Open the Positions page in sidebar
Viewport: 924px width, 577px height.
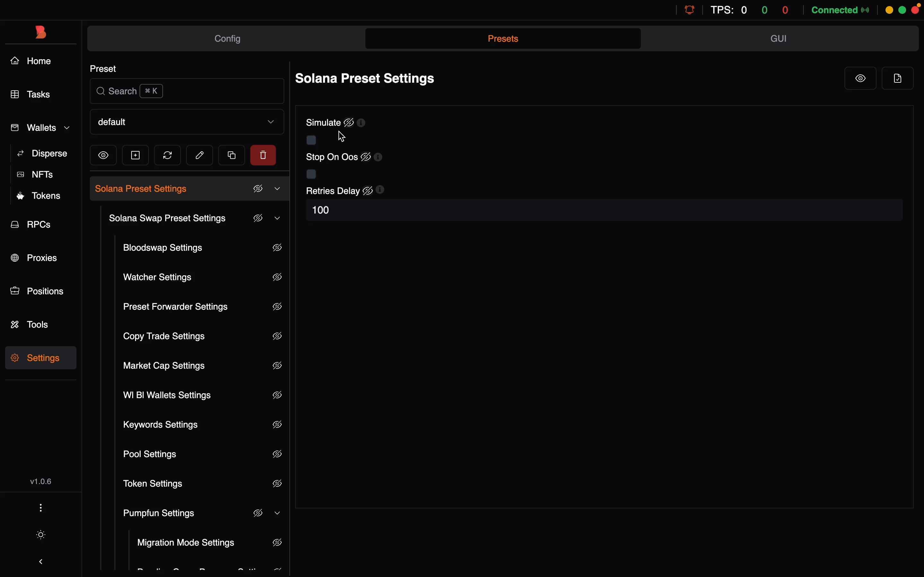(45, 292)
